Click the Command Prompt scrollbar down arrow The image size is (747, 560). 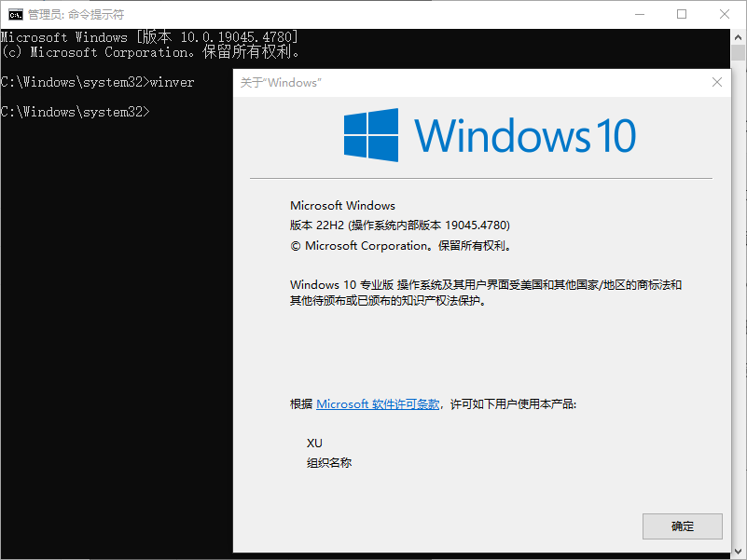pyautogui.click(x=739, y=552)
